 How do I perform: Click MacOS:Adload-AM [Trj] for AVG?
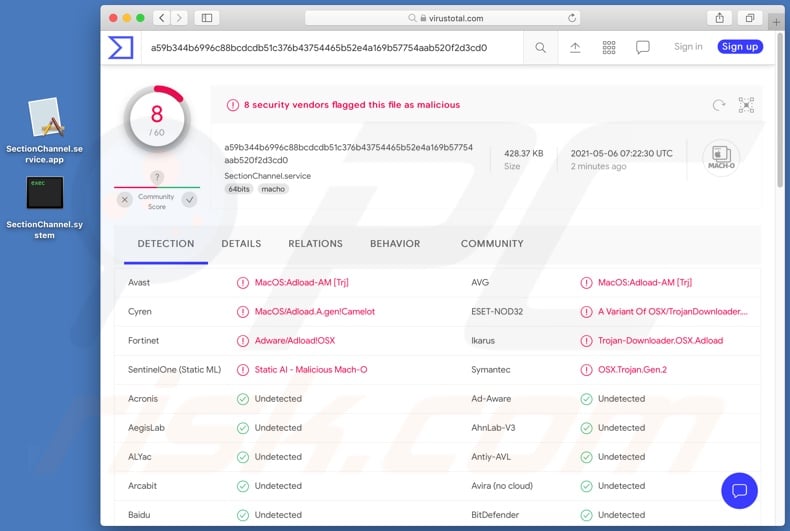[x=644, y=283]
